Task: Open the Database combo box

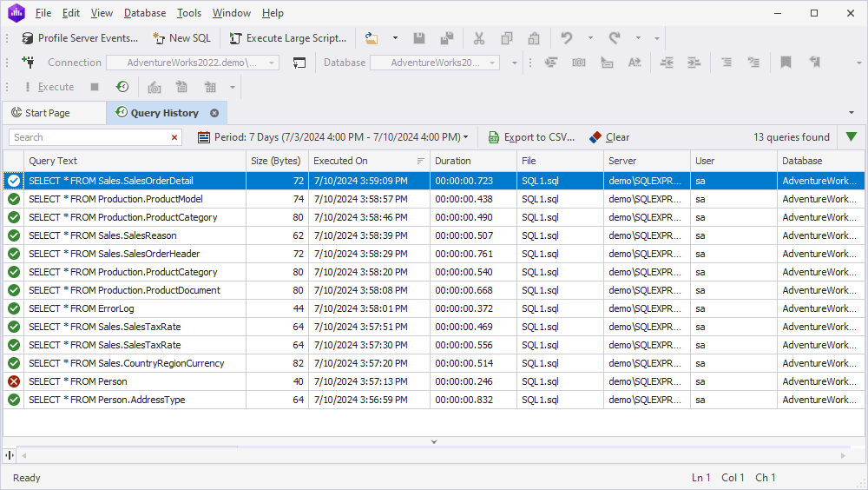Action: [x=435, y=63]
